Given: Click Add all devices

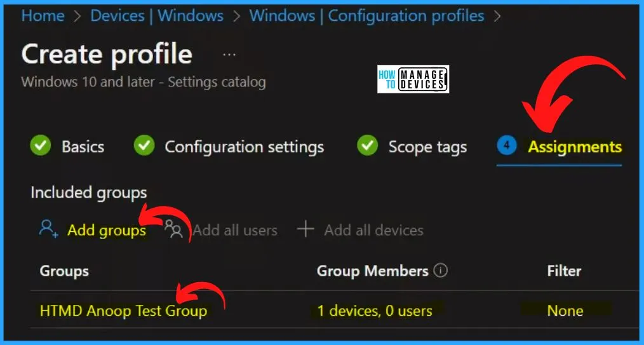Looking at the screenshot, I should (x=373, y=231).
